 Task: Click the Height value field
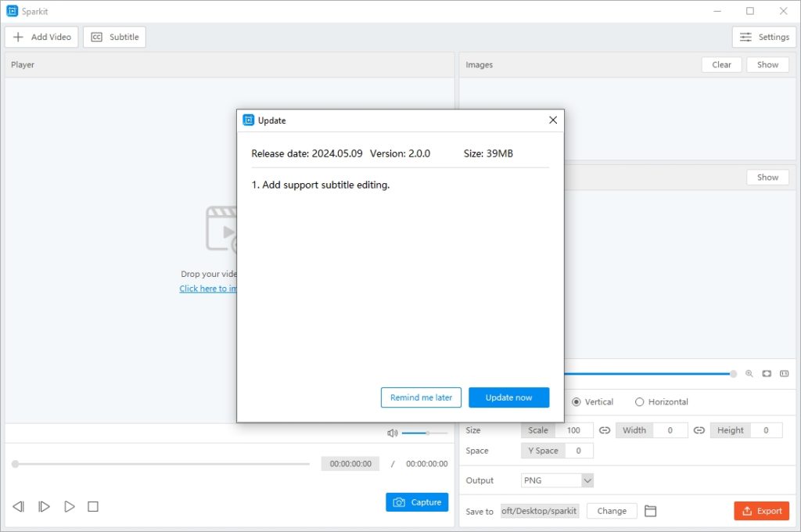tap(767, 430)
